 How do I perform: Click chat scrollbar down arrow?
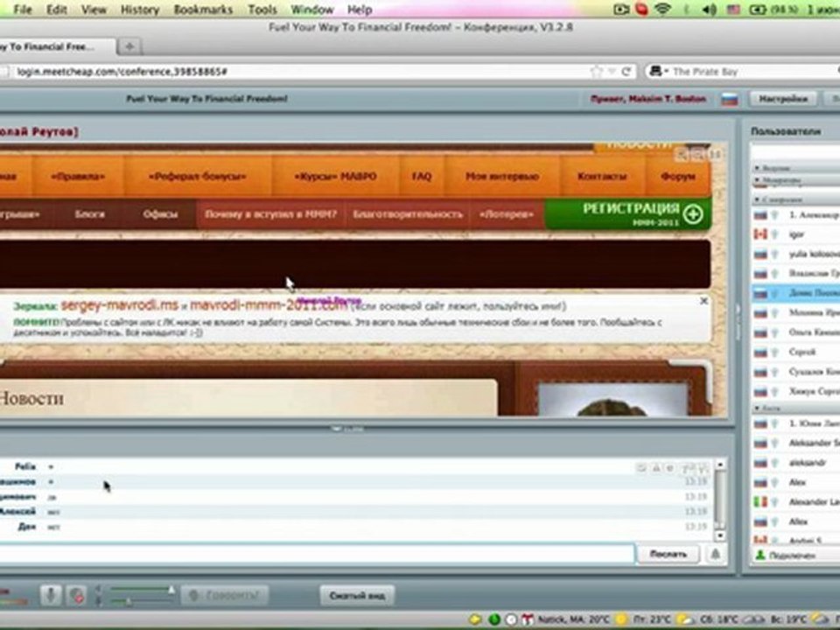(x=720, y=535)
